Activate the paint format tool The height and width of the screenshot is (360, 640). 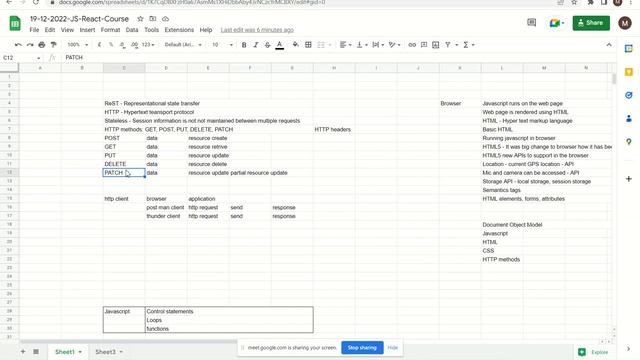pyautogui.click(x=53, y=45)
